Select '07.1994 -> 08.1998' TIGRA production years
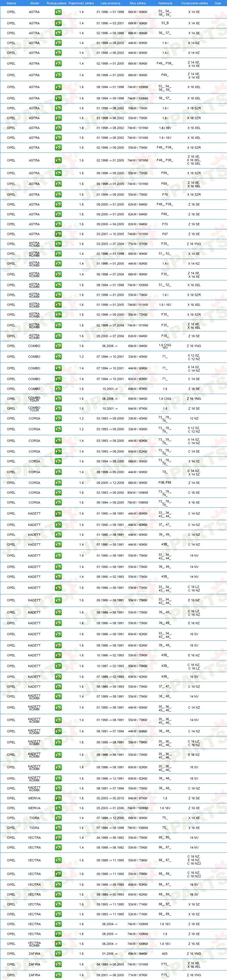The image size is (227, 980). point(110,828)
